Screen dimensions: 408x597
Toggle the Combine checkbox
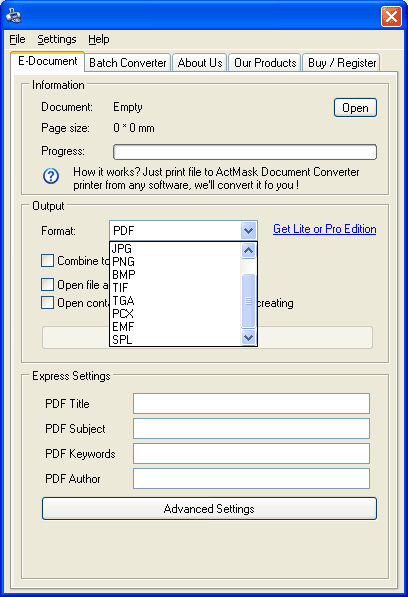(x=47, y=260)
